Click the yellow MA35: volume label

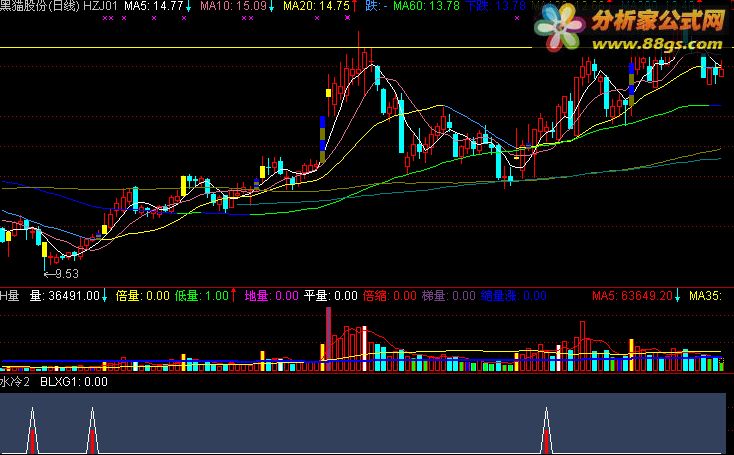point(705,295)
